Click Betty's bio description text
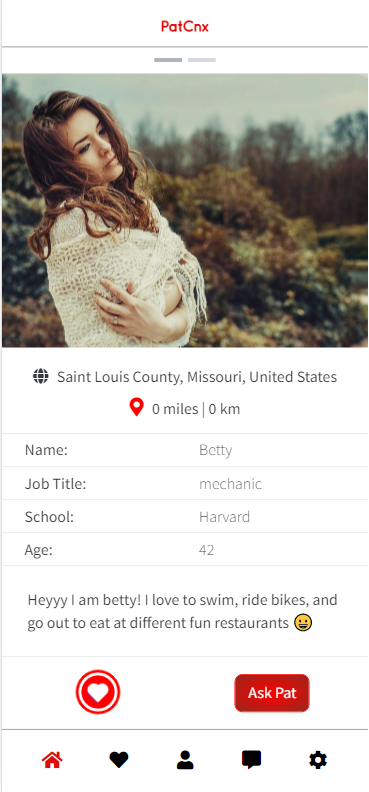Screen dimensions: 369x792 pos(182,611)
